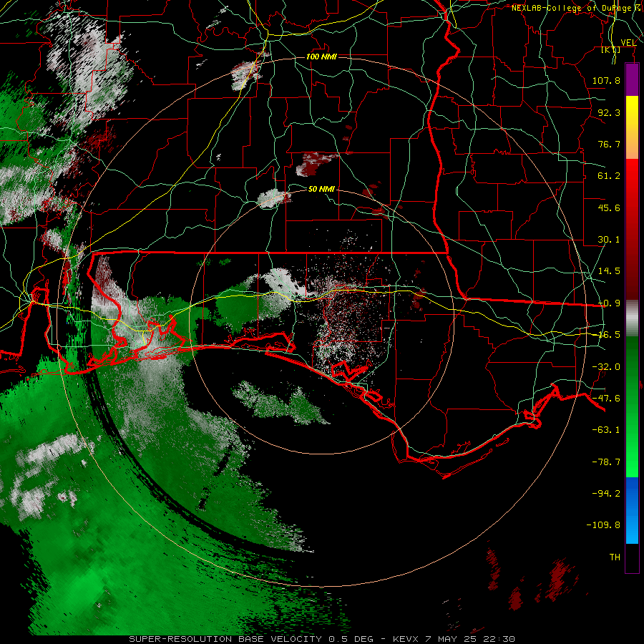Click the purple segment of the velocity color bar

(632, 79)
